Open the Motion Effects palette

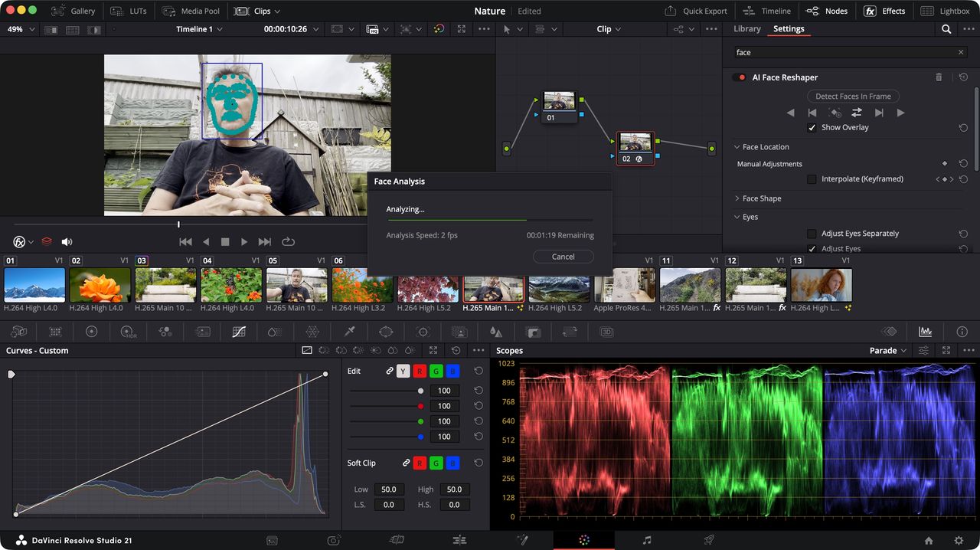(x=202, y=332)
